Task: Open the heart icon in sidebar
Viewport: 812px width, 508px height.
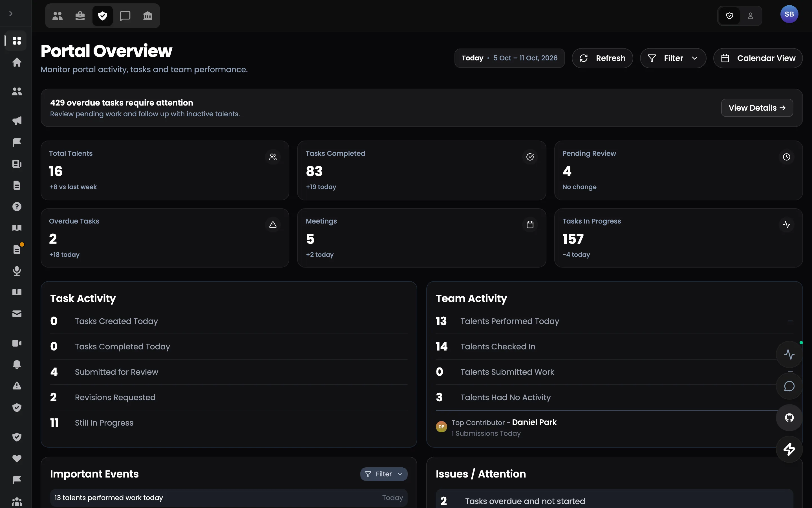Action: [17, 459]
